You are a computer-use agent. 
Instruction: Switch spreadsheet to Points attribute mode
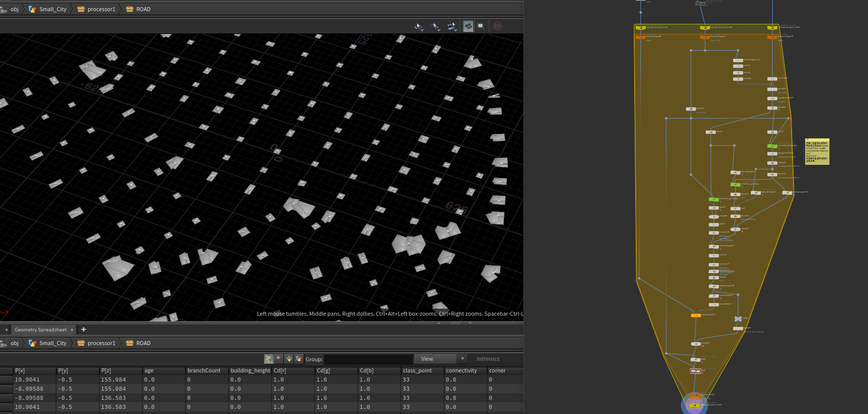(x=269, y=359)
